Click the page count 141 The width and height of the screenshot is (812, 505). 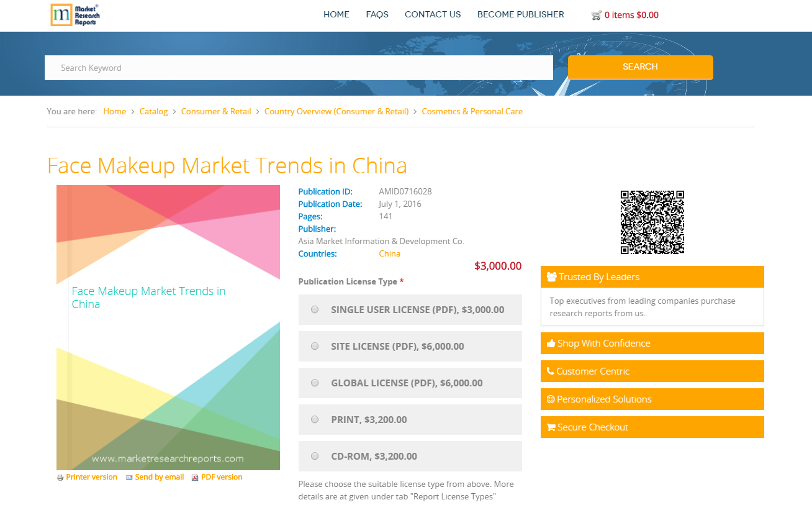[x=386, y=217]
